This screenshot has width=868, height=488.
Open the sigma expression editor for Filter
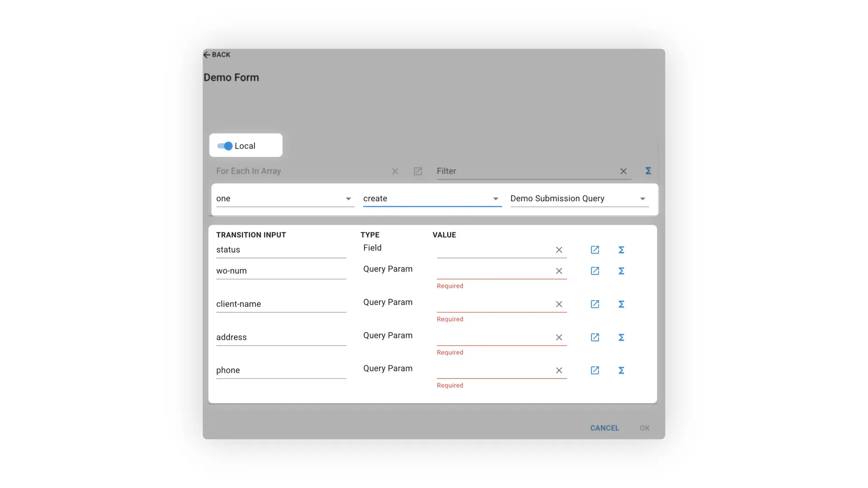point(648,171)
